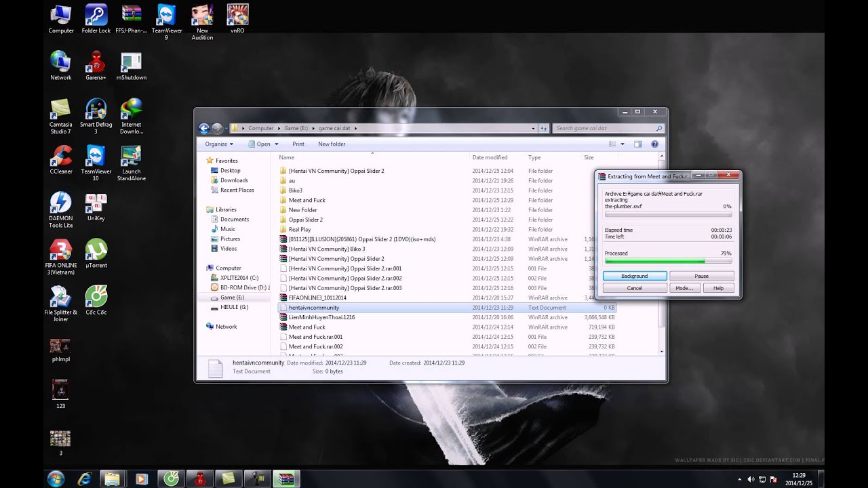Pause the WinRAR extraction

[701, 276]
